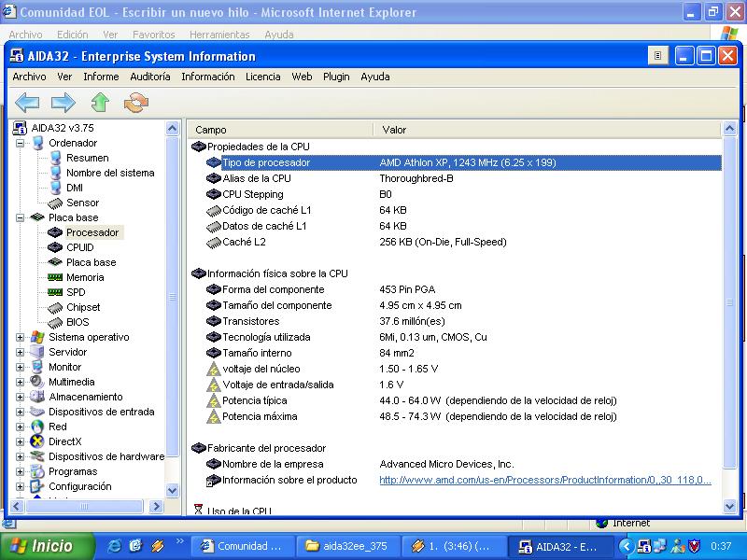Expand the Monitor node
Image resolution: width=747 pixels, height=560 pixels.
coord(20,367)
